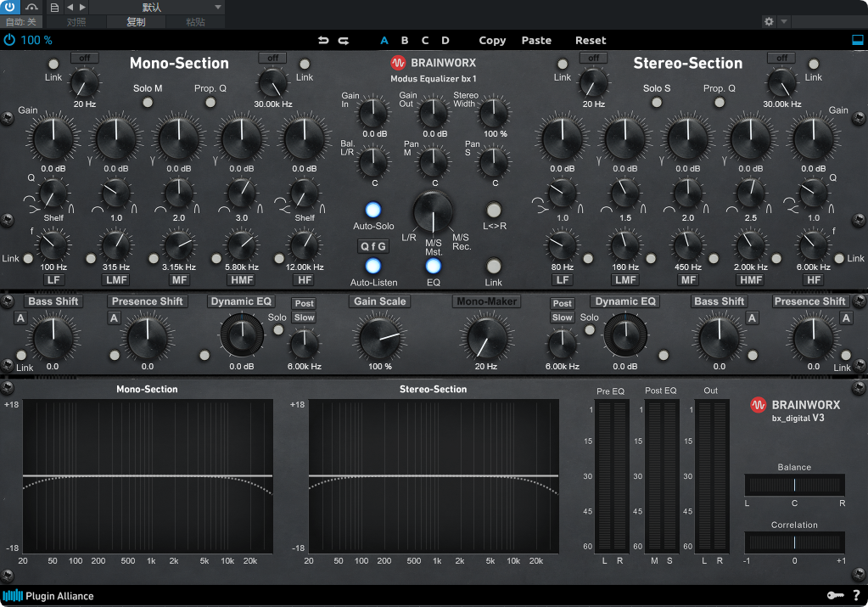868x607 pixels.
Task: Toggle the Auto-Listen button
Action: 373,266
